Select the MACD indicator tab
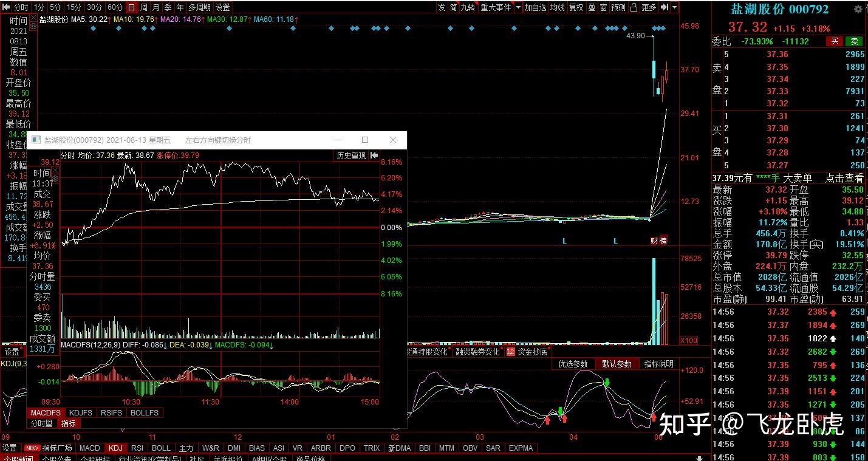 click(89, 448)
